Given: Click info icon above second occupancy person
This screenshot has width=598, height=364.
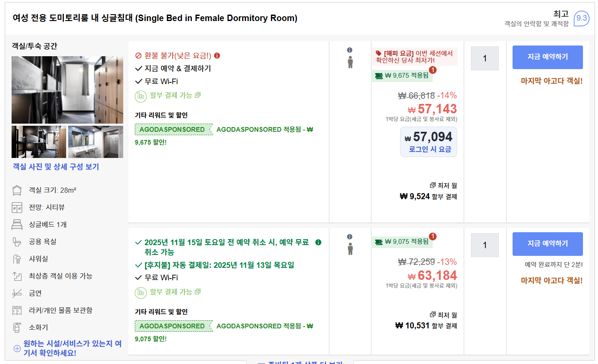Looking at the screenshot, I should 350,237.
